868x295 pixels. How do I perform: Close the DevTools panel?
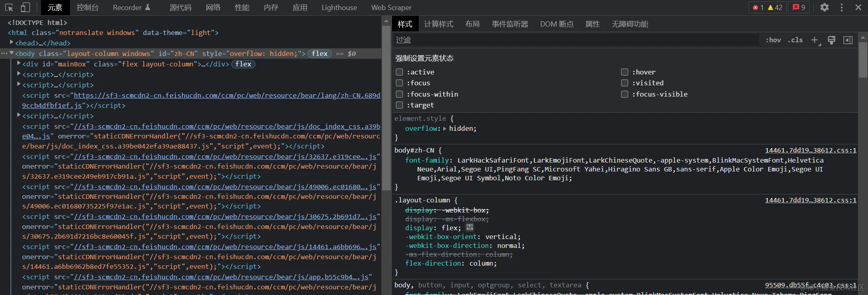coord(858,7)
